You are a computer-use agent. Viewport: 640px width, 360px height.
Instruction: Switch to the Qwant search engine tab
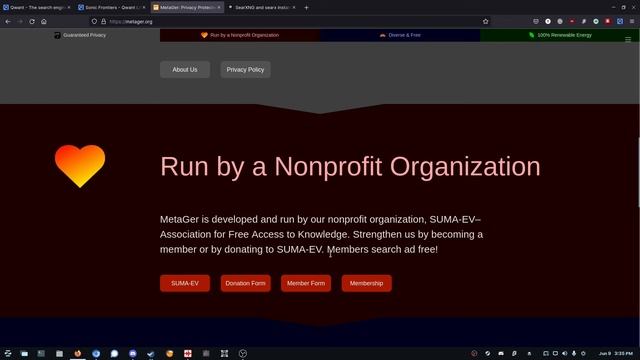click(x=36, y=7)
